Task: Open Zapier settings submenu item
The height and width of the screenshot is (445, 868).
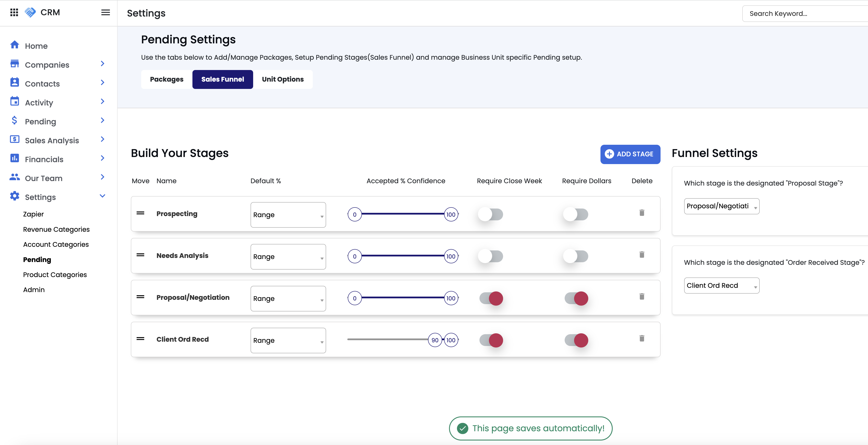Action: pyautogui.click(x=33, y=214)
